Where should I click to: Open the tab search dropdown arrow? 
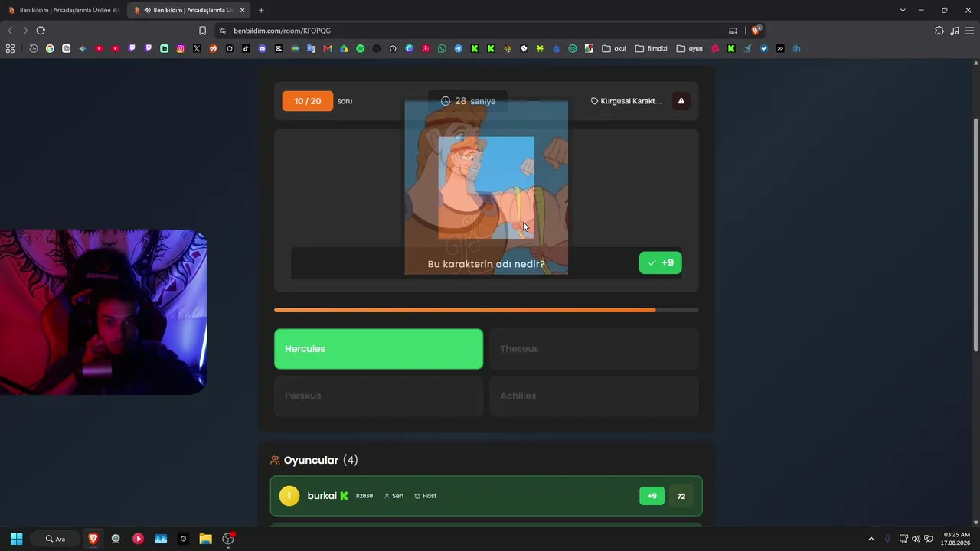tap(903, 10)
